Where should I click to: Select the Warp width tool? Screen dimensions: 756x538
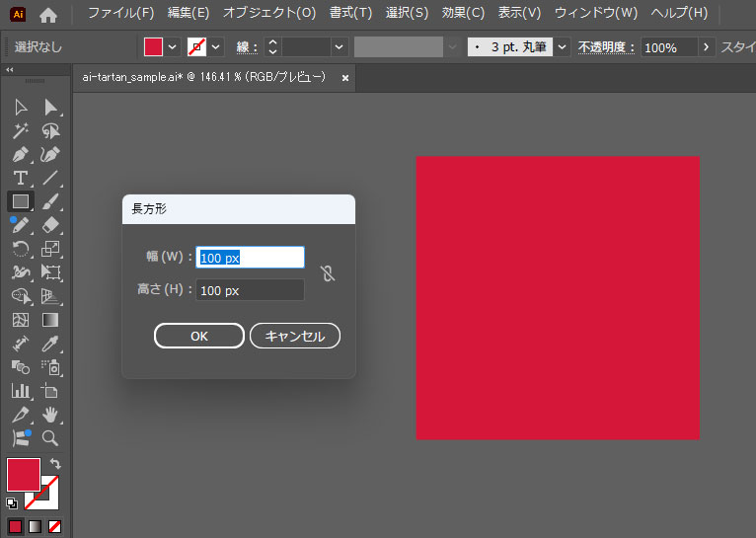(21, 272)
